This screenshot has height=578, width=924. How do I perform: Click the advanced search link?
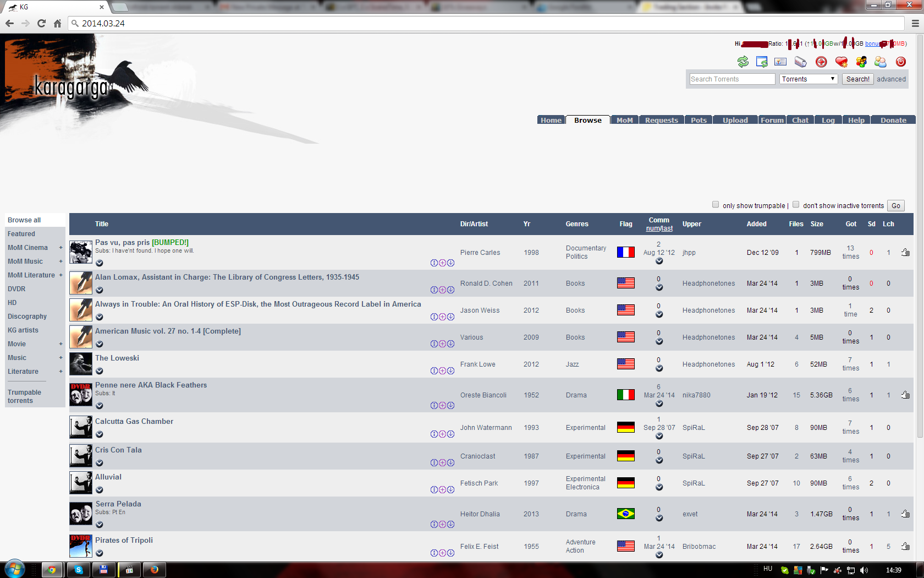(892, 79)
